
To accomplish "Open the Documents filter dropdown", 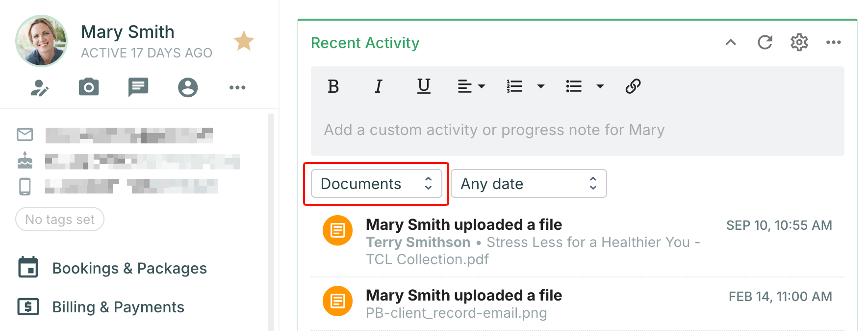I will pos(376,184).
